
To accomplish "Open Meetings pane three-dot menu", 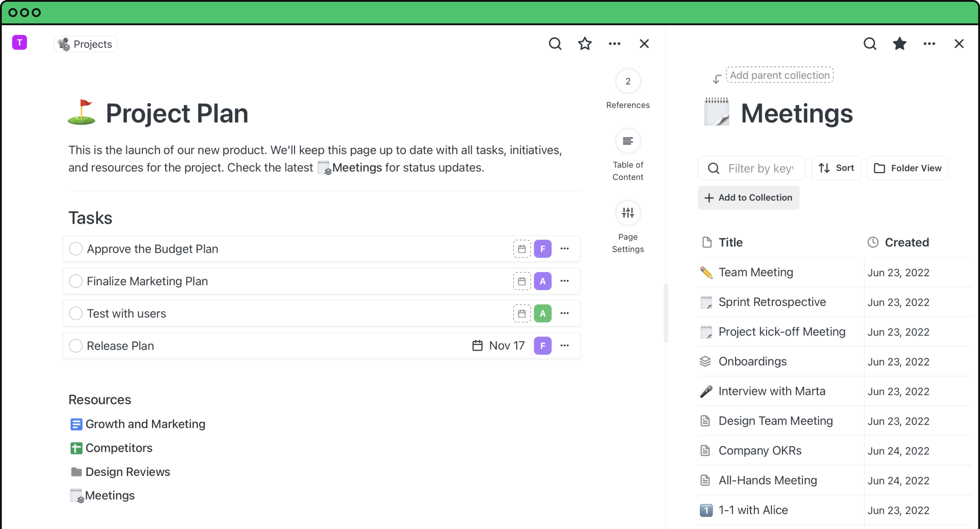I will 929,44.
